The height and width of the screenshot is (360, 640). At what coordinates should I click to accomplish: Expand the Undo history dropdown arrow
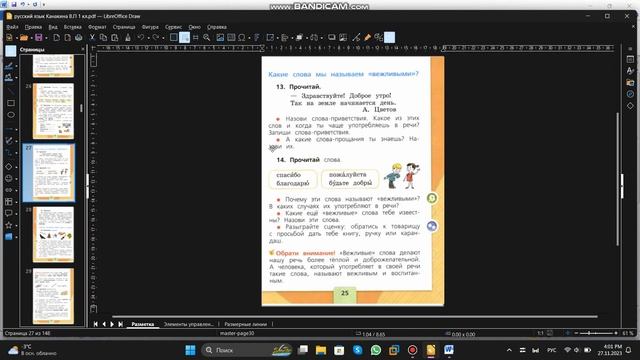148,38
